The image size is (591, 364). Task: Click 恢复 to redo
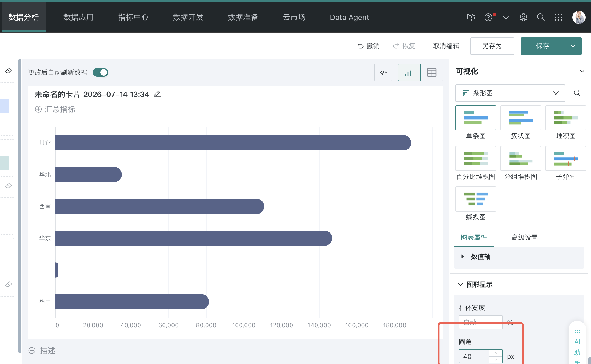[x=404, y=46]
